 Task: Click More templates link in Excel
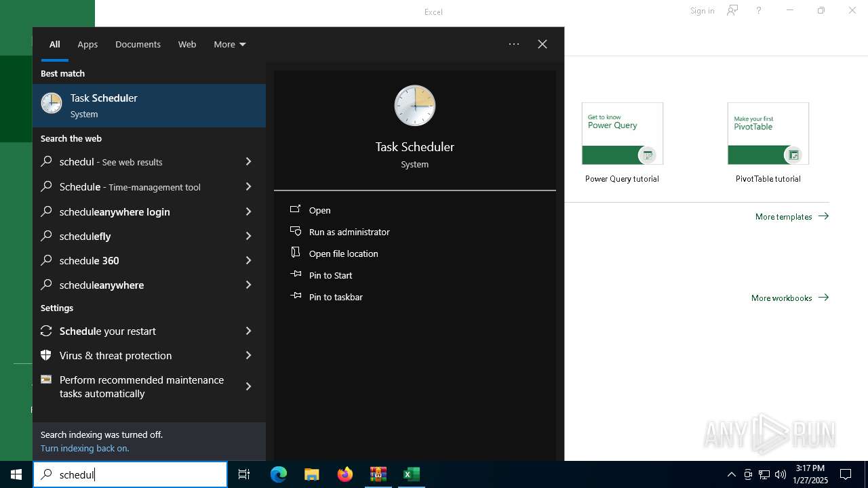[x=792, y=217]
